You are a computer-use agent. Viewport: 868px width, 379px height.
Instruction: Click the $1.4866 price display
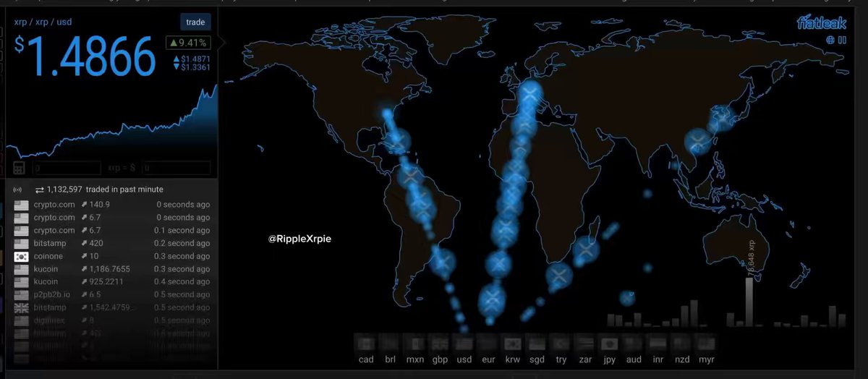click(85, 56)
